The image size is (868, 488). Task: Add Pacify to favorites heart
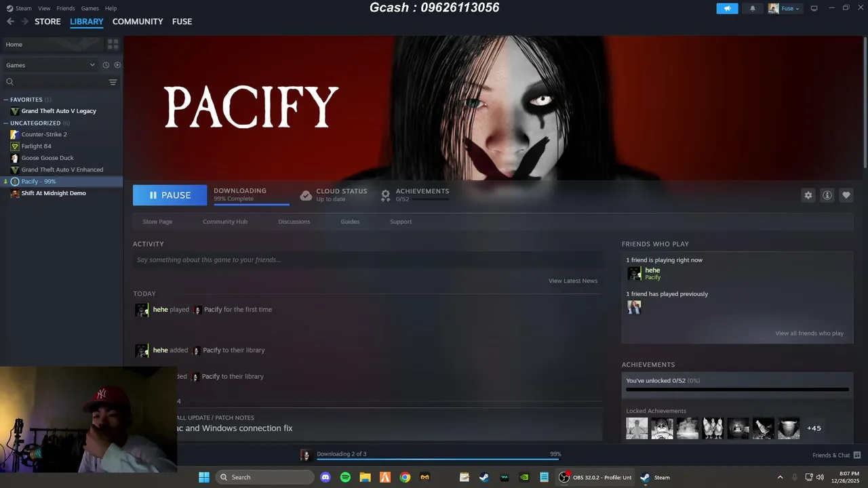click(846, 195)
